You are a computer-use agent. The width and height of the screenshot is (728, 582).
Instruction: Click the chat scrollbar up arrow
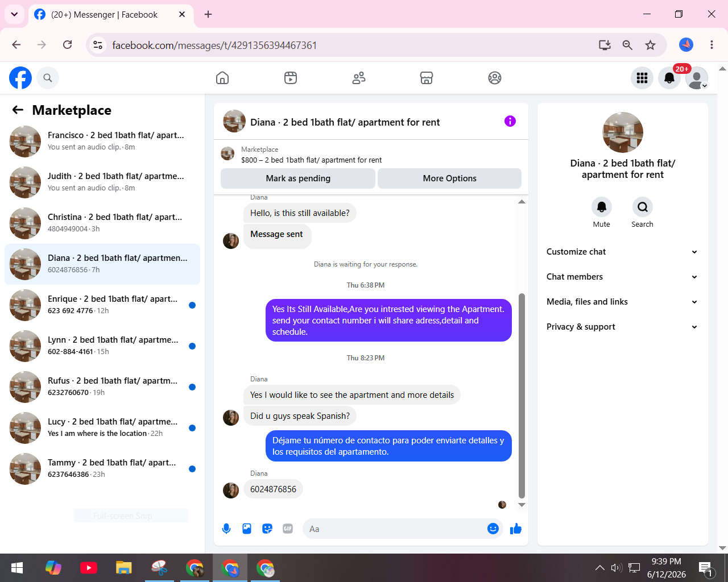click(x=522, y=202)
